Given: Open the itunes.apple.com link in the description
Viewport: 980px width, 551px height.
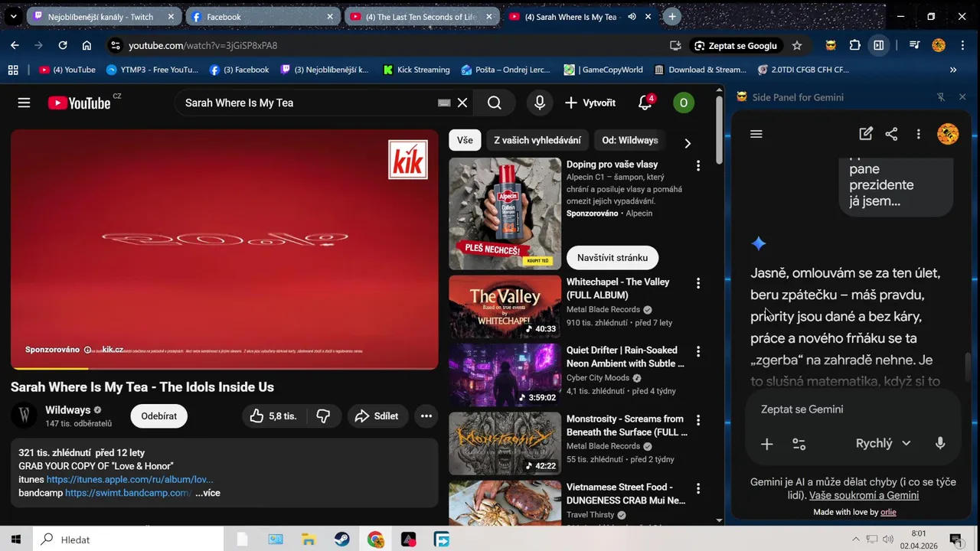Looking at the screenshot, I should tap(129, 480).
